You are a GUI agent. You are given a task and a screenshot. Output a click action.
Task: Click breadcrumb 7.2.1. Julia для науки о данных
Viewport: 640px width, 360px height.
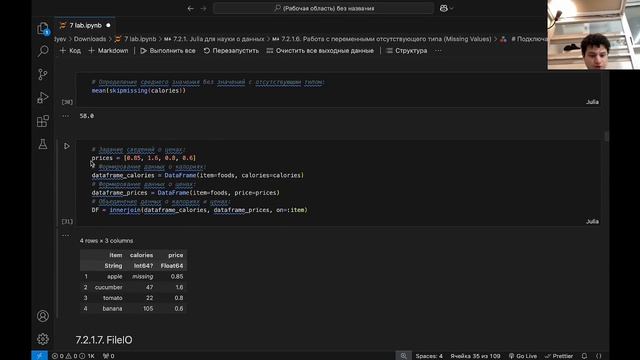click(214, 39)
